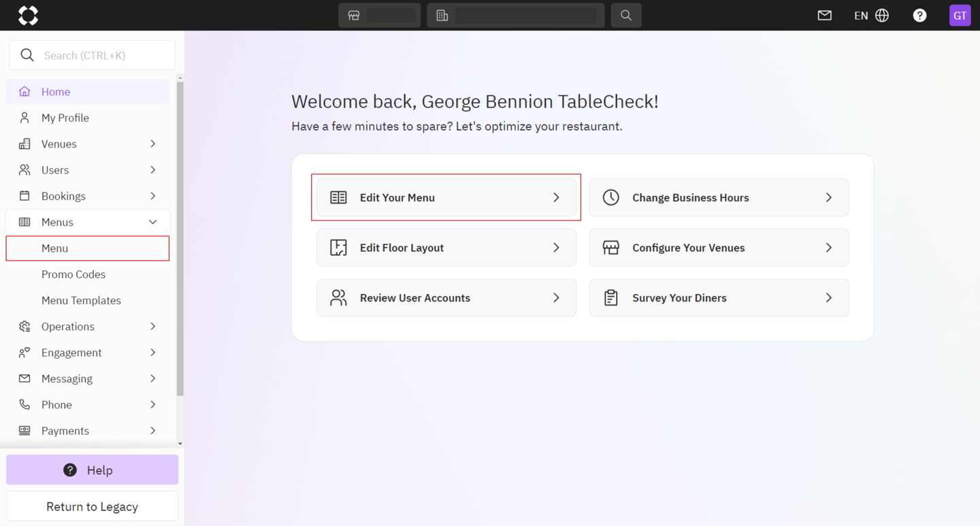Click the Payments cash icon
The width and height of the screenshot is (980, 526).
[x=24, y=430]
